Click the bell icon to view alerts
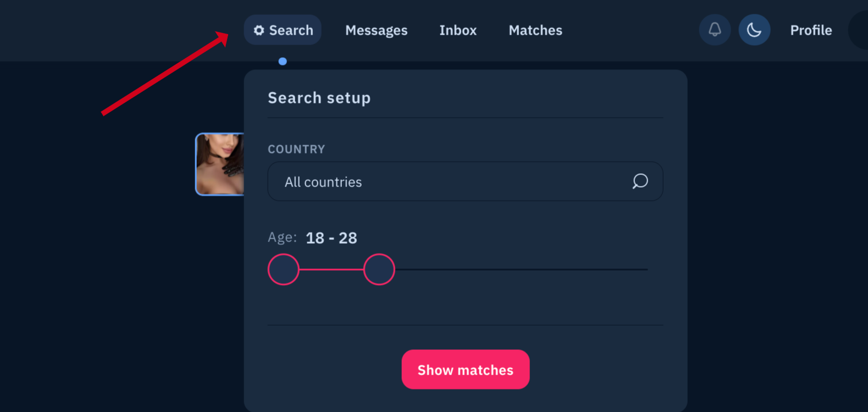This screenshot has height=412, width=868. (715, 30)
